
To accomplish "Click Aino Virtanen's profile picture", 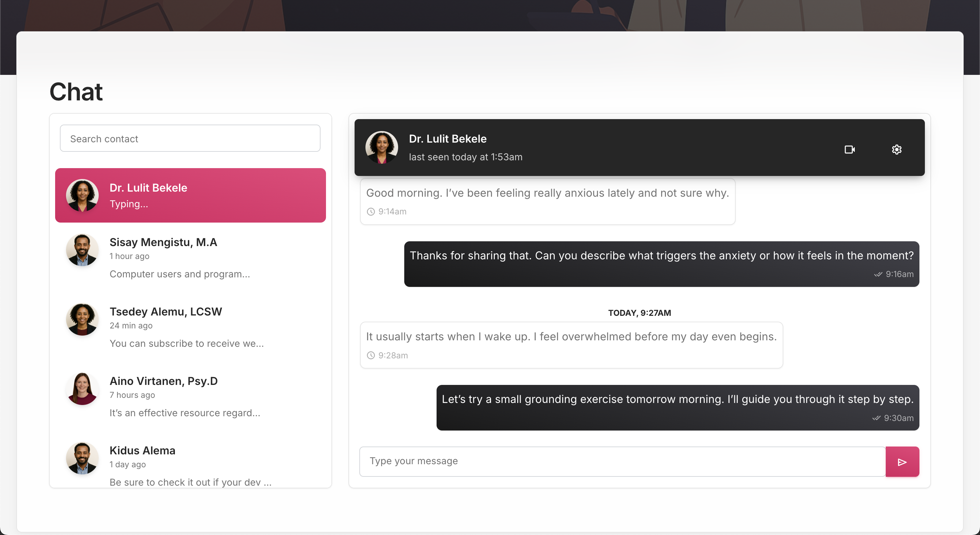I will tap(82, 389).
